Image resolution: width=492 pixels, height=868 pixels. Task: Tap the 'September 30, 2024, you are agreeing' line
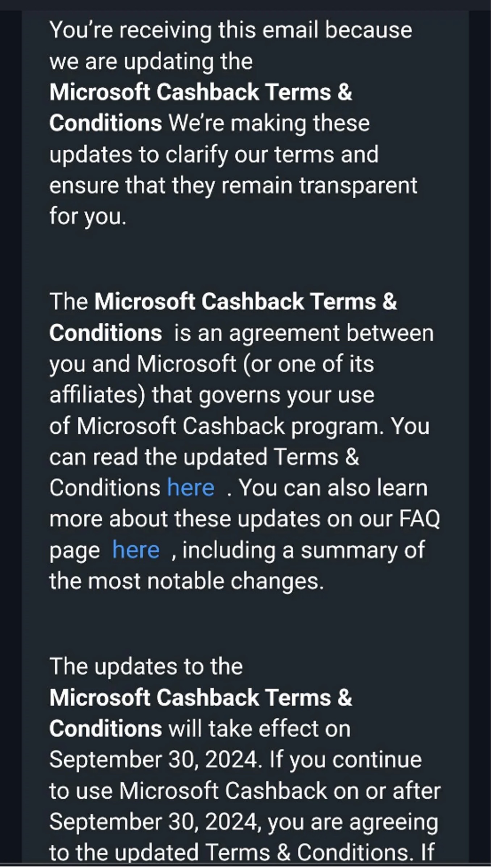pyautogui.click(x=243, y=822)
